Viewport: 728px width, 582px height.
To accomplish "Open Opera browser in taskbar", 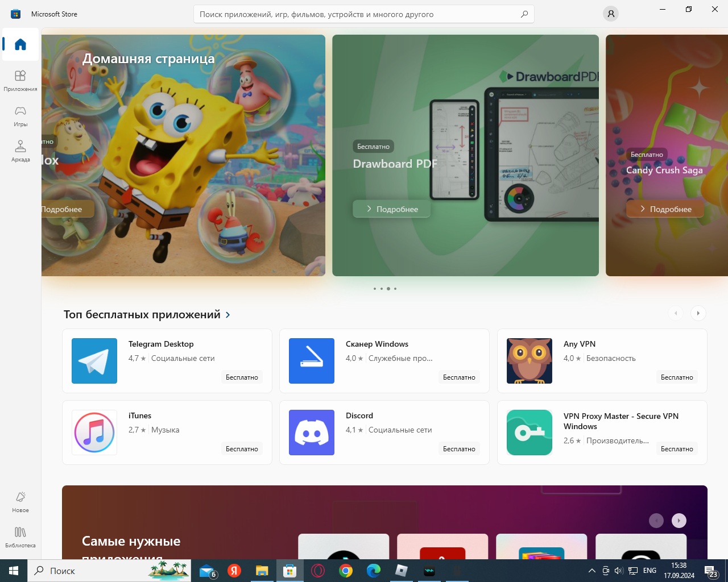I will click(x=317, y=571).
